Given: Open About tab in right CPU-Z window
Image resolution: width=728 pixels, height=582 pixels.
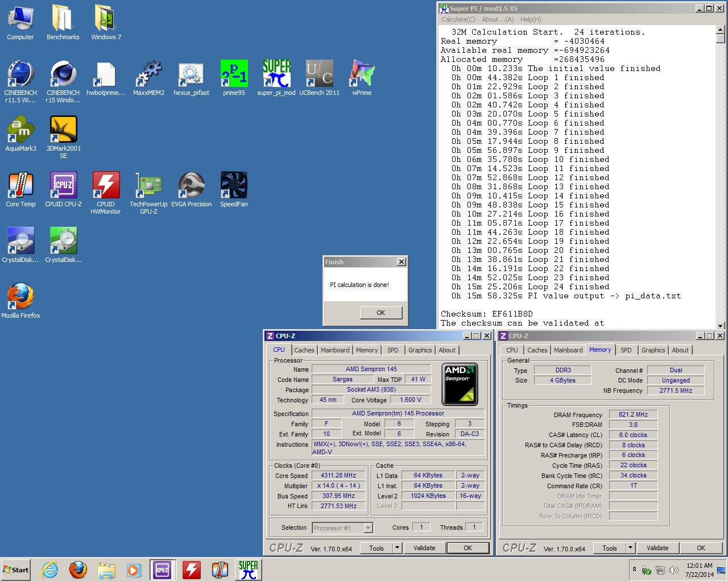Looking at the screenshot, I should (680, 350).
